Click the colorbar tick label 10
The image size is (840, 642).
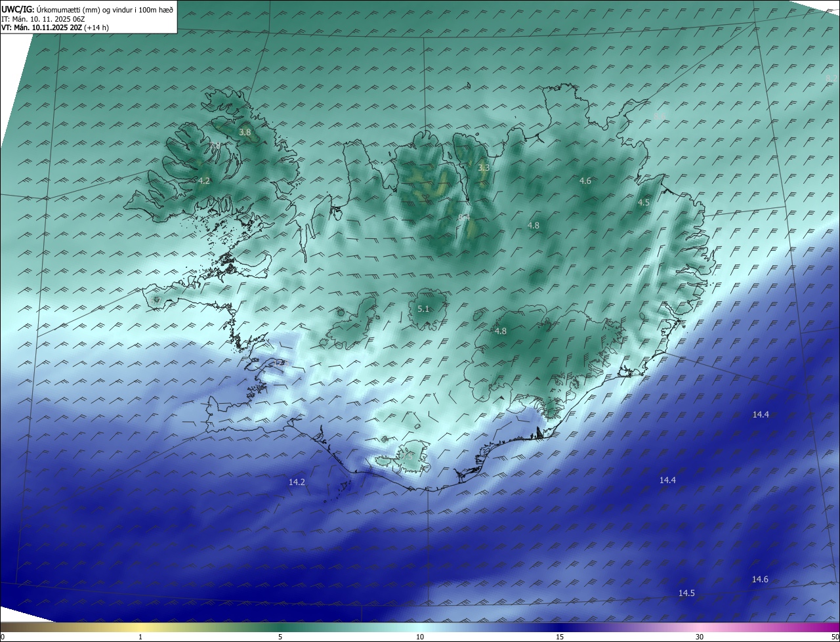[420, 637]
